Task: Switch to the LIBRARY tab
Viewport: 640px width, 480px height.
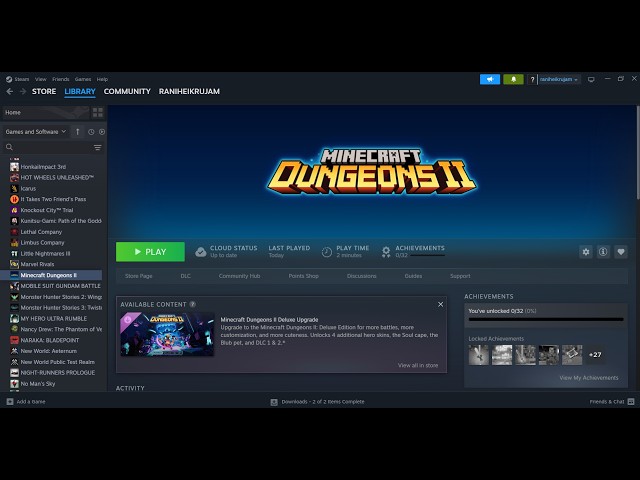Action: (80, 91)
